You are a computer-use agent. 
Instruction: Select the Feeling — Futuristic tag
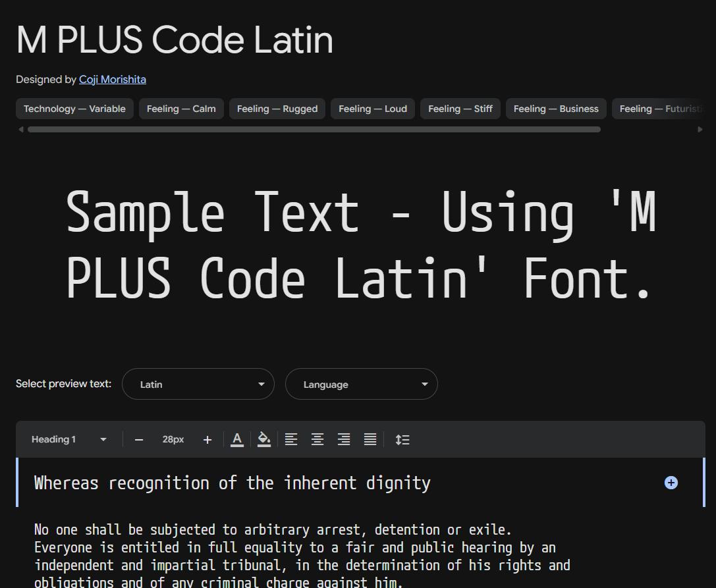(x=659, y=109)
